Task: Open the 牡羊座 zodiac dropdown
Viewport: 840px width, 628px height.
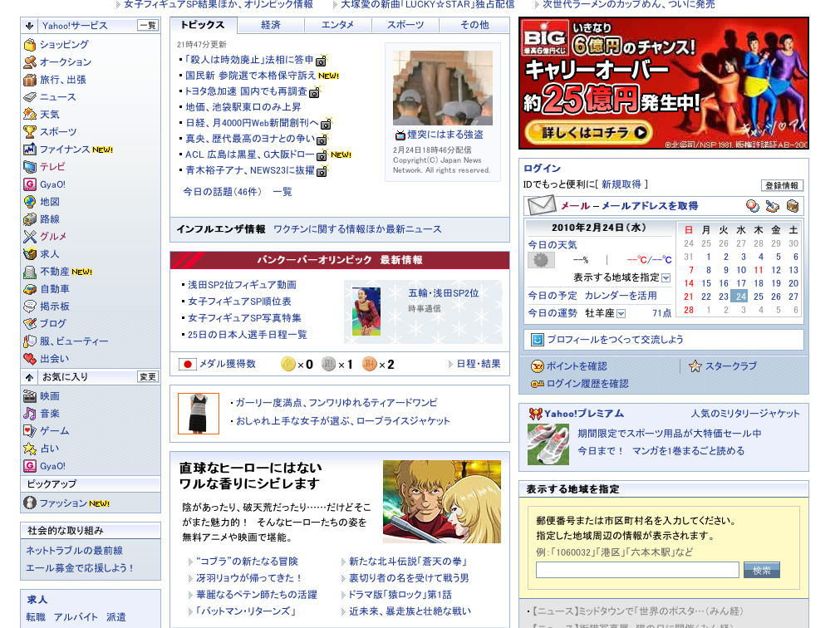Action: [x=621, y=314]
